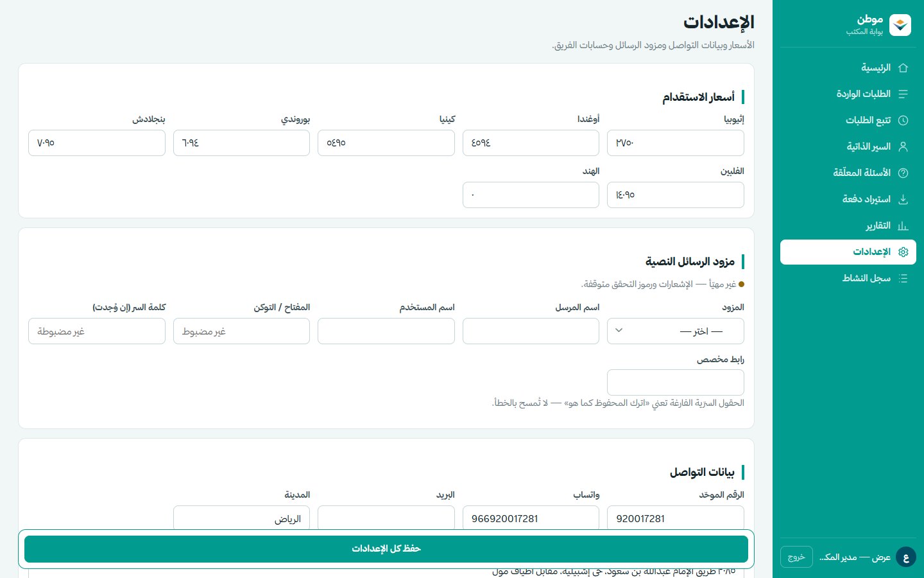Click the question mark icon beside الأسئلة المعلّقة
This screenshot has height=578, width=924.
coord(903,173)
